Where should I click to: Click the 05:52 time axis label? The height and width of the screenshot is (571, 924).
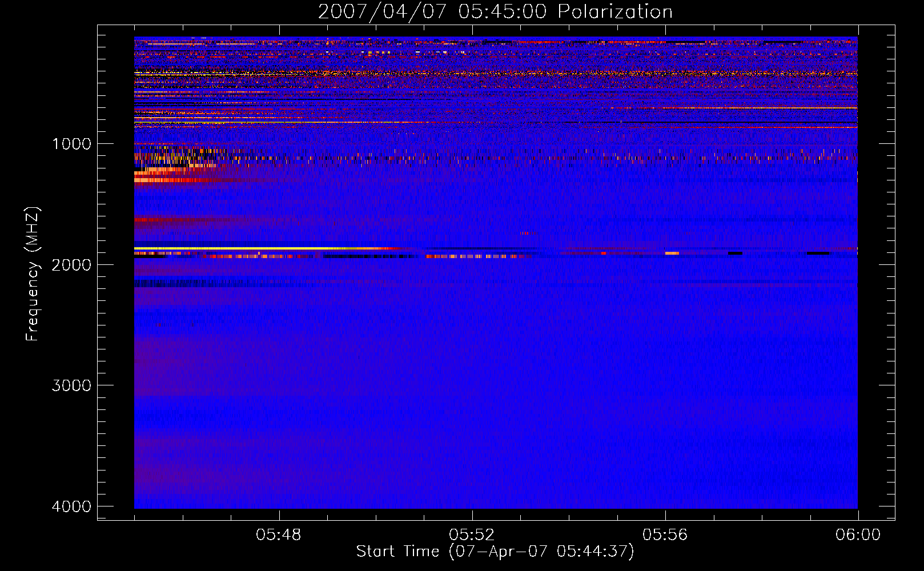point(472,535)
